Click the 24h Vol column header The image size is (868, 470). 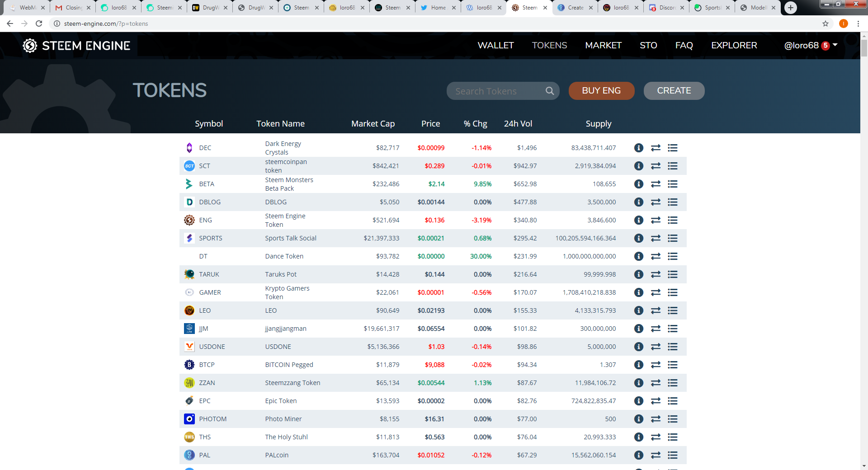coord(518,123)
